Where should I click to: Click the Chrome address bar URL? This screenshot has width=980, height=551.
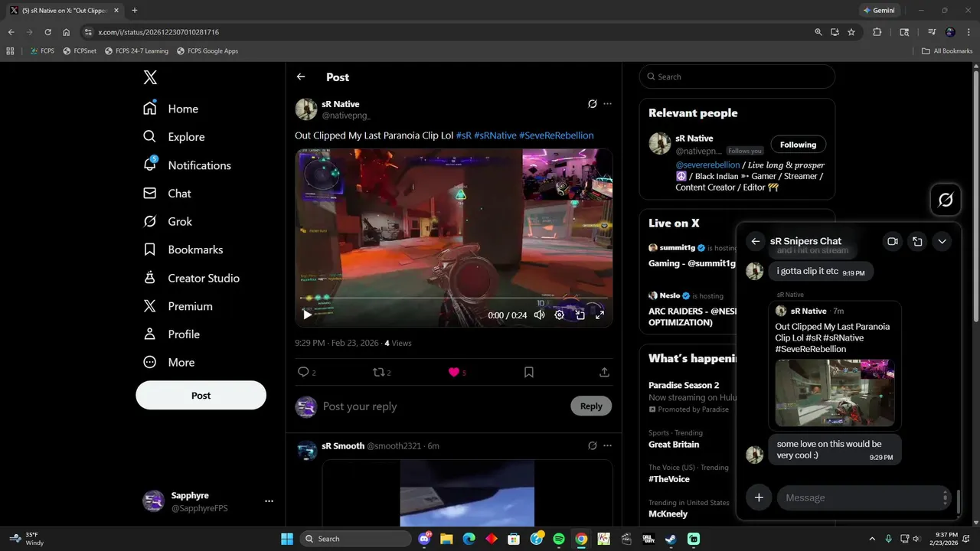pos(158,32)
